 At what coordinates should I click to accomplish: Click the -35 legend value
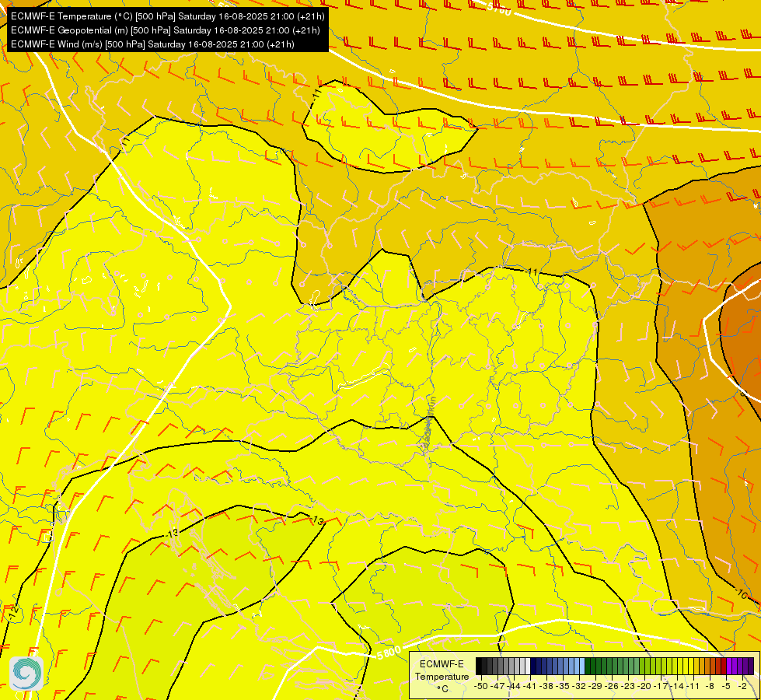563,686
